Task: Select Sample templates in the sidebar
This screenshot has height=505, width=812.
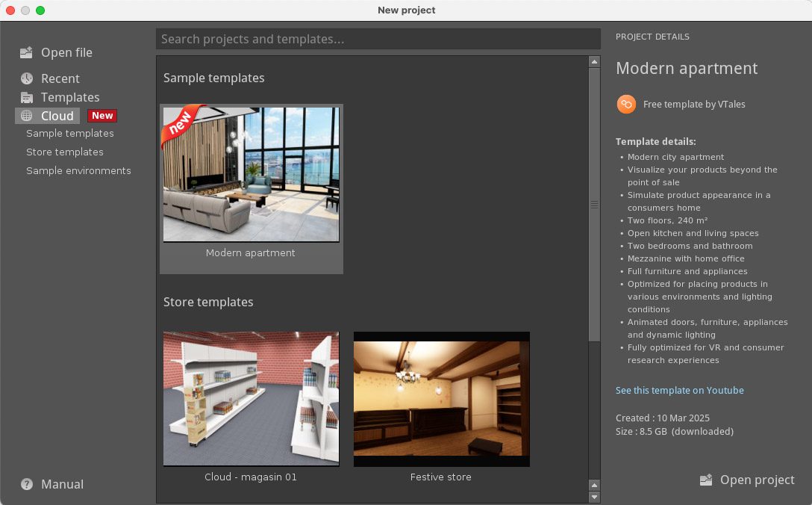Action: point(70,134)
